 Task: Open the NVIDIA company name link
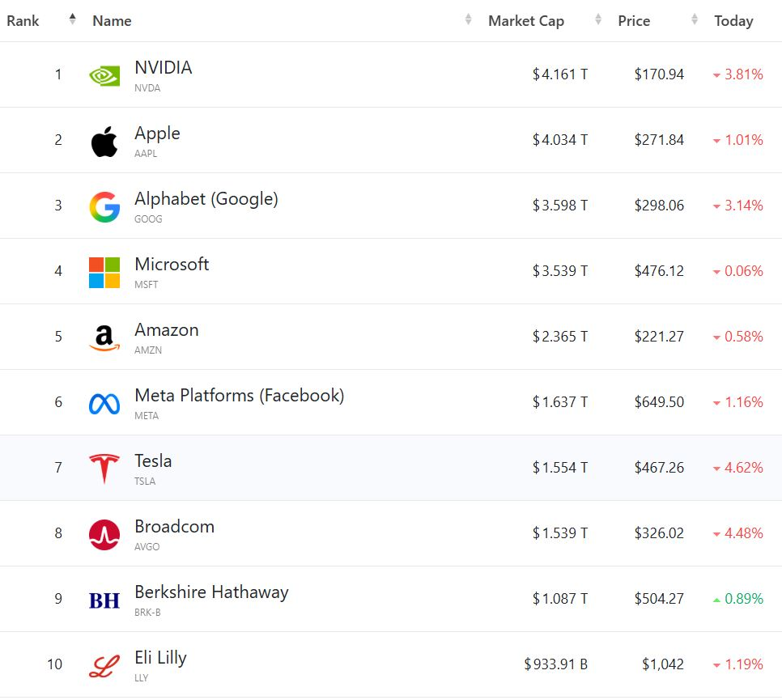(x=164, y=68)
